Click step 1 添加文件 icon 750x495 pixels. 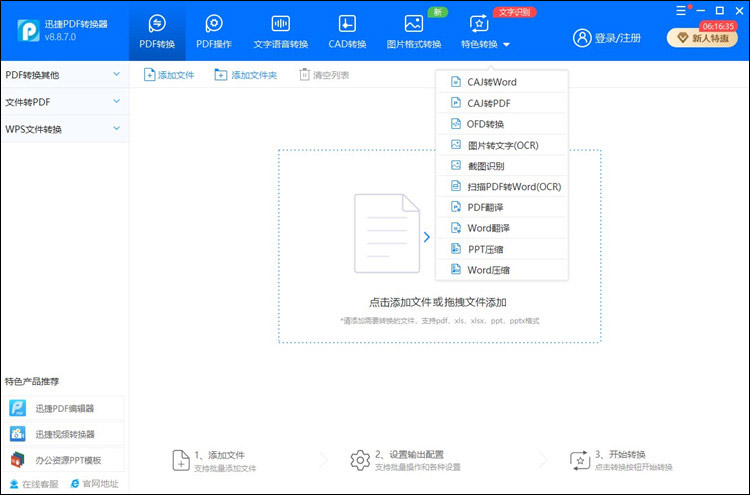point(181,460)
